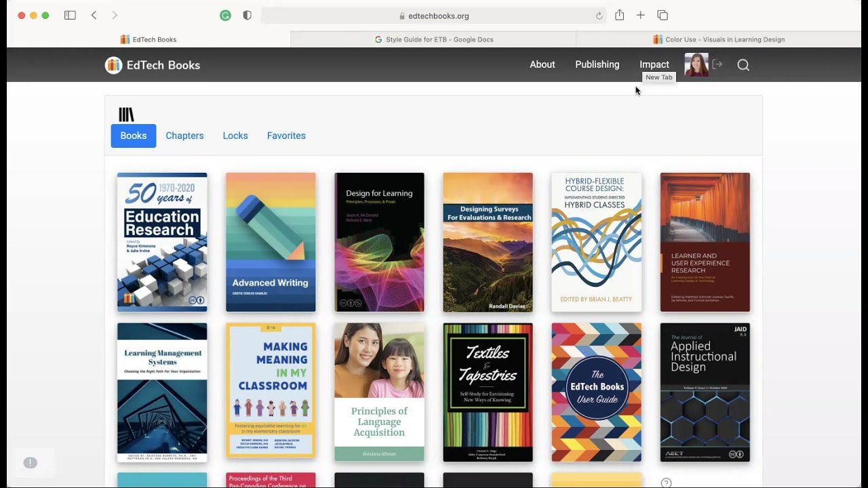Show Safari tab overview icon
868x488 pixels.
click(x=663, y=16)
